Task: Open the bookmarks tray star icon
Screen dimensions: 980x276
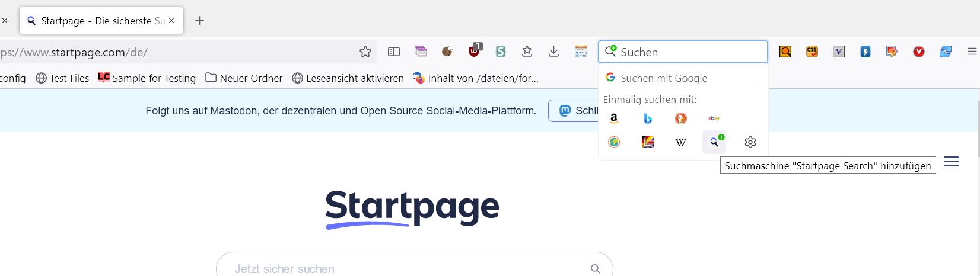Action: 527,52
